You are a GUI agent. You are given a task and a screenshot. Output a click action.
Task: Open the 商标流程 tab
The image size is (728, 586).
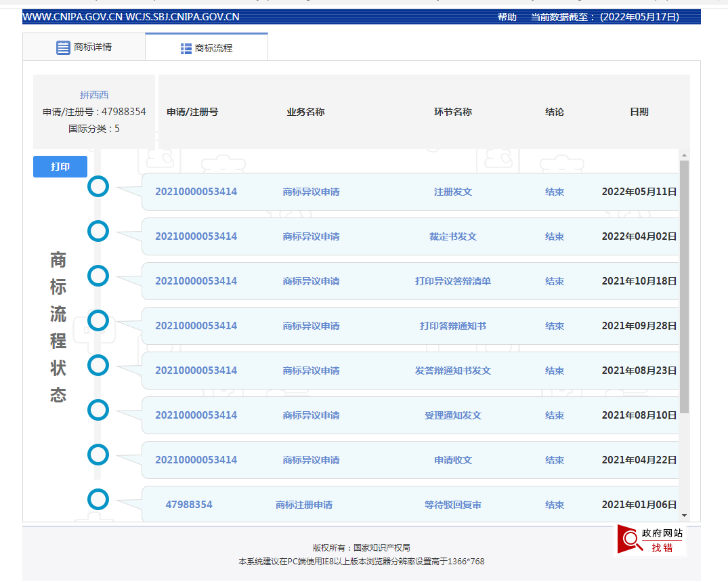tap(207, 48)
